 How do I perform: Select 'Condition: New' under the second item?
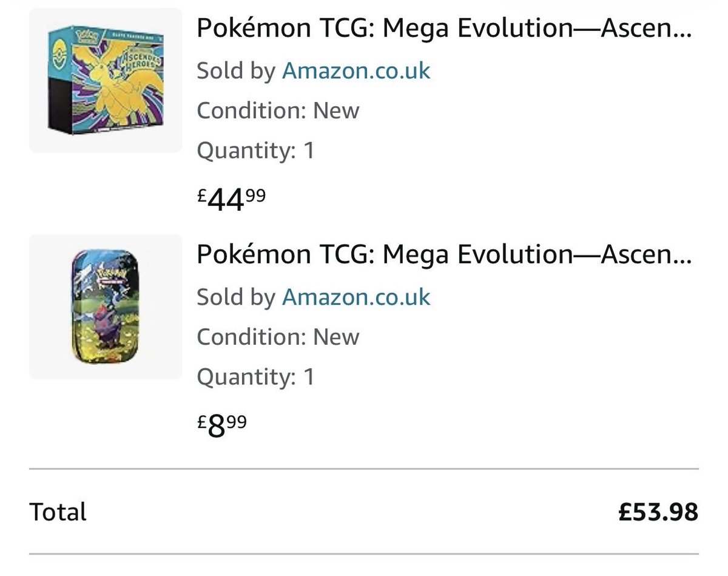click(278, 337)
